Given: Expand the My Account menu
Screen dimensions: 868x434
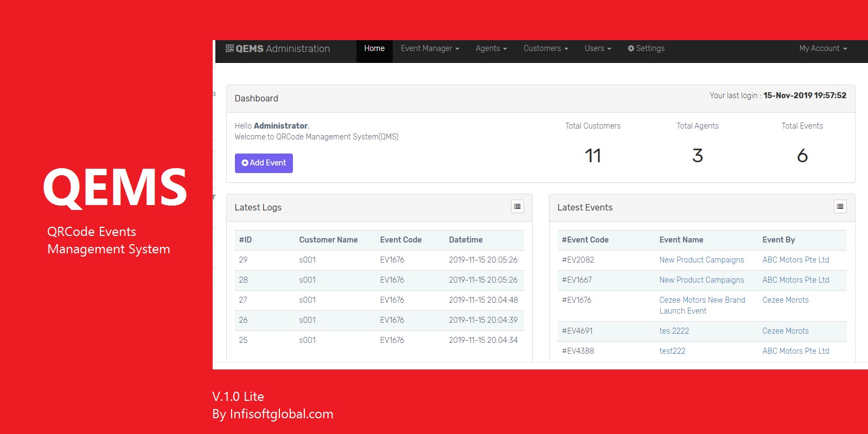Looking at the screenshot, I should point(822,48).
